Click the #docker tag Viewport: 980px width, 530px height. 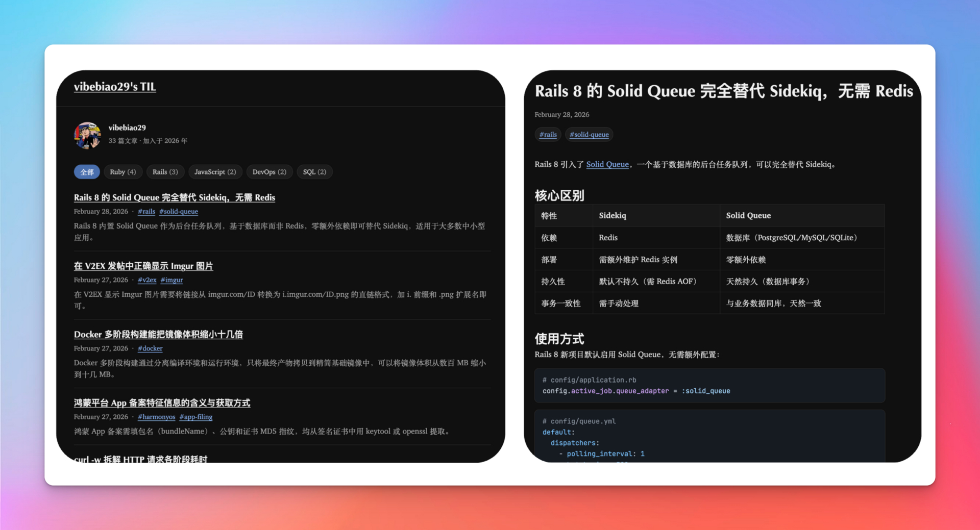pos(150,348)
